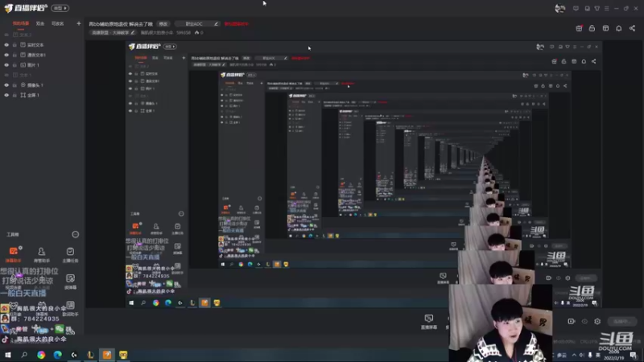Show the dimmed 文本 1 layer via its eye icon
The height and width of the screenshot is (362, 644).
[6, 75]
